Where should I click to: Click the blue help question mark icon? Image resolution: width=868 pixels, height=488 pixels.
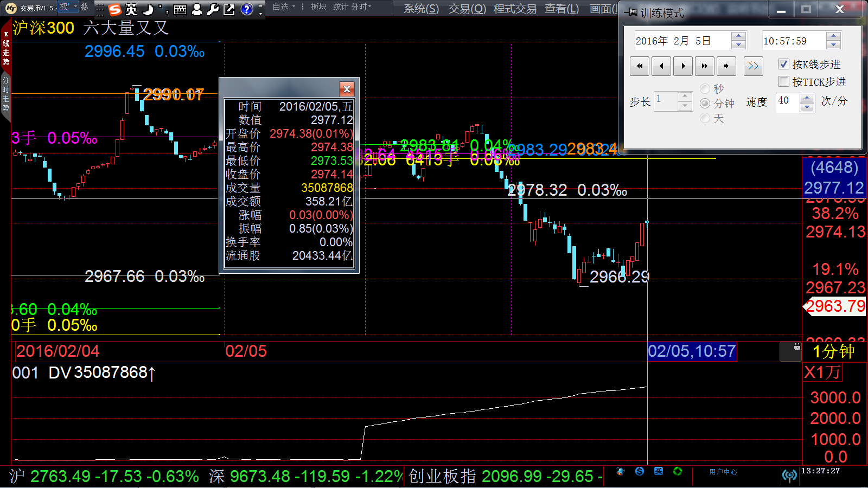247,9
